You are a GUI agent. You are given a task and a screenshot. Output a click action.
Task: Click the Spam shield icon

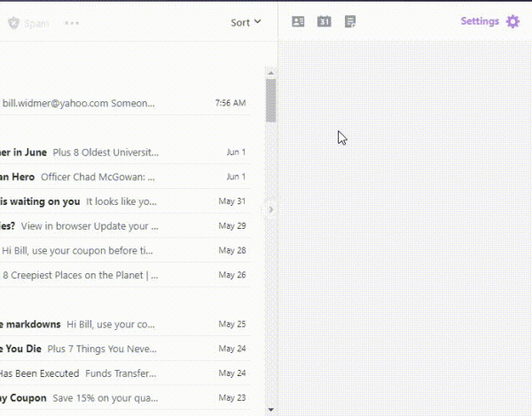13,23
